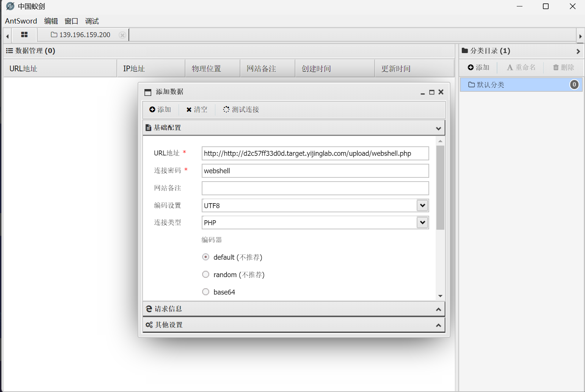Maximize the 中国蚁剑 main window

click(x=546, y=6)
